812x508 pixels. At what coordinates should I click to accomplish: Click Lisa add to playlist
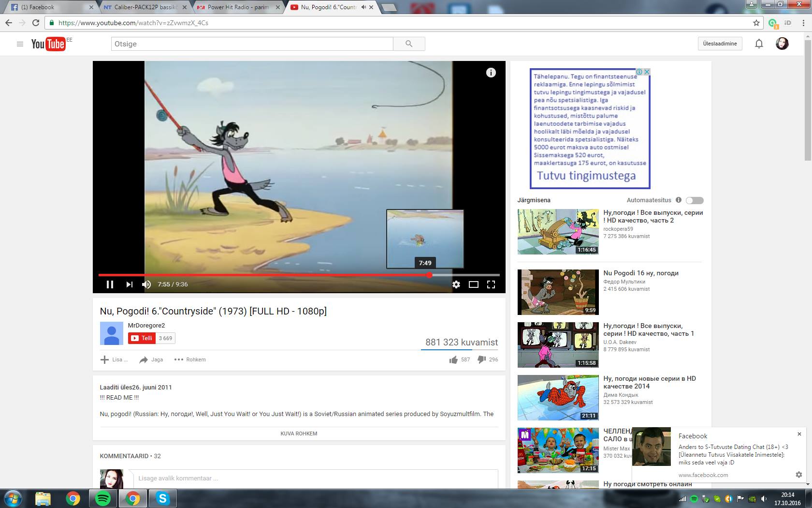pyautogui.click(x=114, y=359)
